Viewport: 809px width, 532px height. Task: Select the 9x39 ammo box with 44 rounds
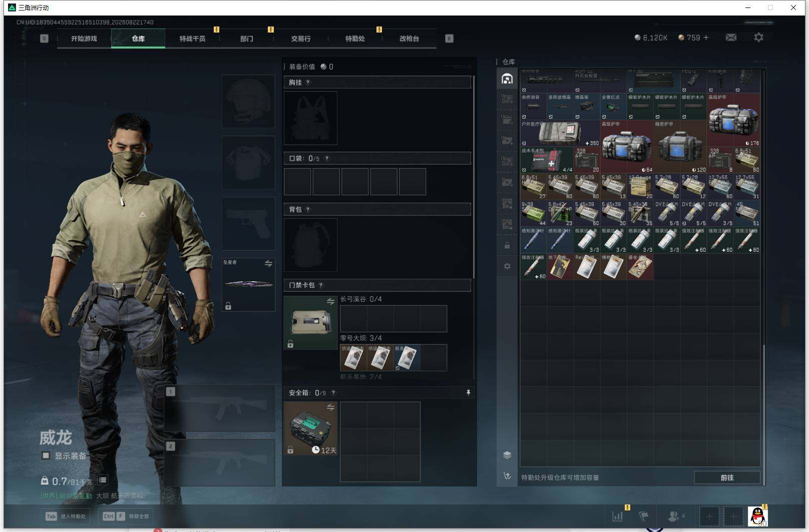click(x=533, y=213)
